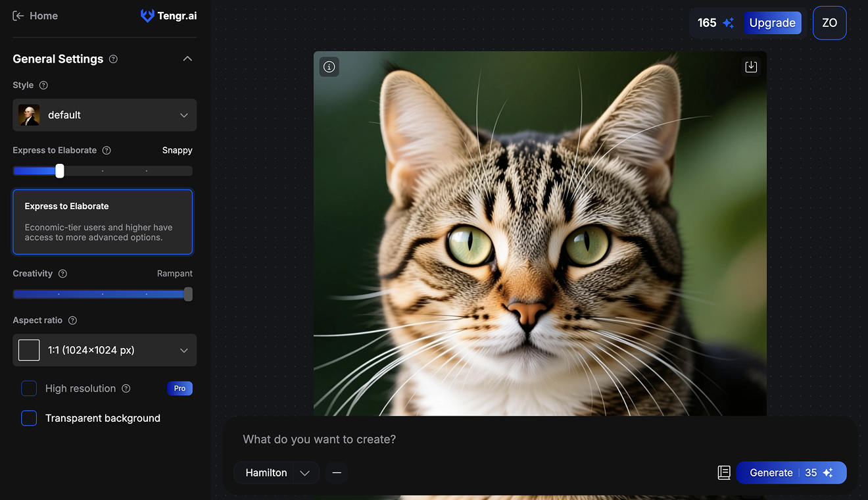Image resolution: width=868 pixels, height=500 pixels.
Task: Open the 1:1 aspect ratio dropdown
Action: click(104, 350)
